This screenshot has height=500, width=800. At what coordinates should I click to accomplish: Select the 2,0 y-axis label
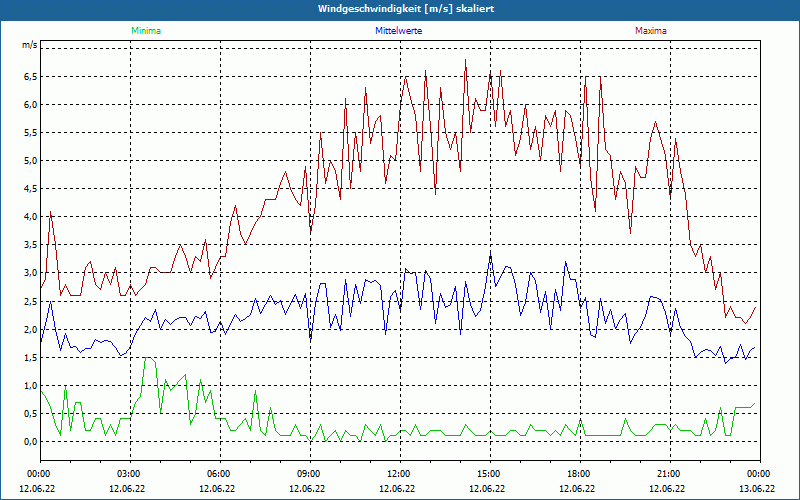30,330
